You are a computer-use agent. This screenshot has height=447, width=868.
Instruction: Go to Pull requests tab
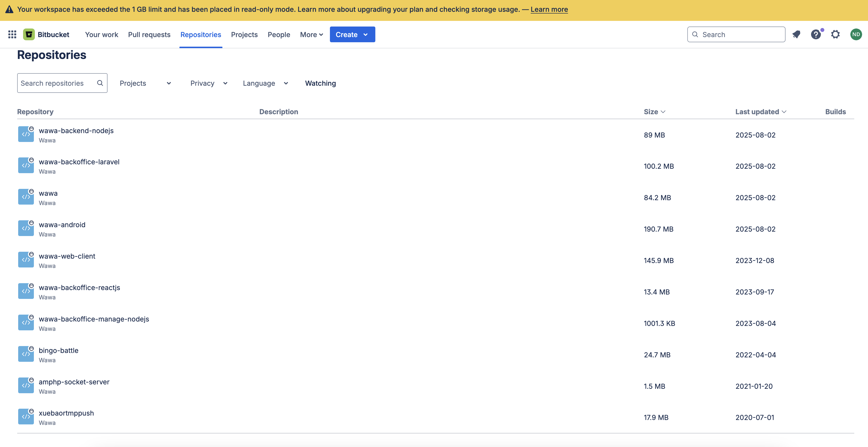click(x=149, y=34)
